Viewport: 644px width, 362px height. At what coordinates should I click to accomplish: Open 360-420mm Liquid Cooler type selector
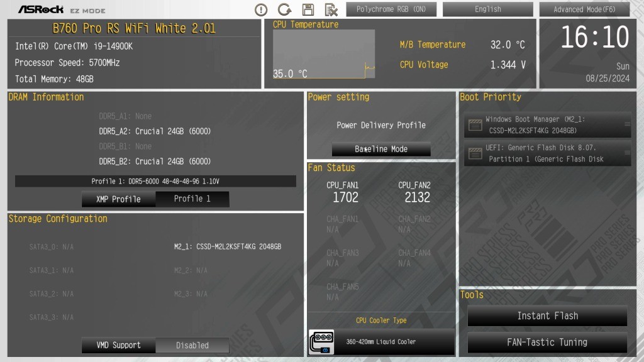click(x=381, y=341)
